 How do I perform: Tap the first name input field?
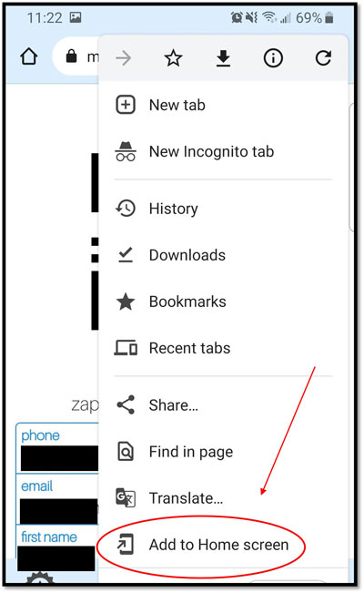[x=56, y=557]
